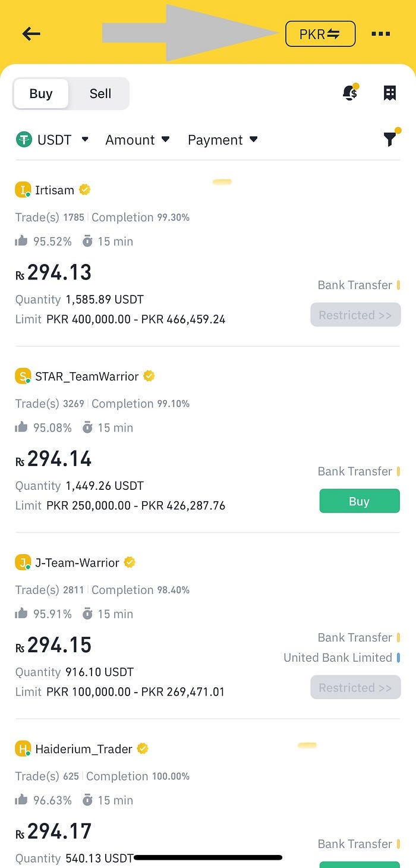
Task: Buy USDT from STAR_TeamWarrior
Action: (359, 501)
